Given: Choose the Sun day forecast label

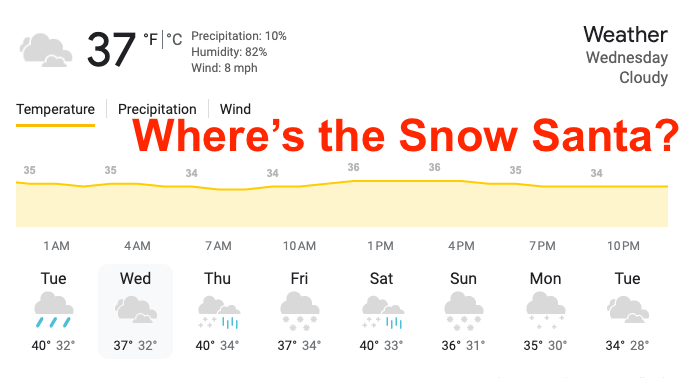Looking at the screenshot, I should [x=463, y=278].
